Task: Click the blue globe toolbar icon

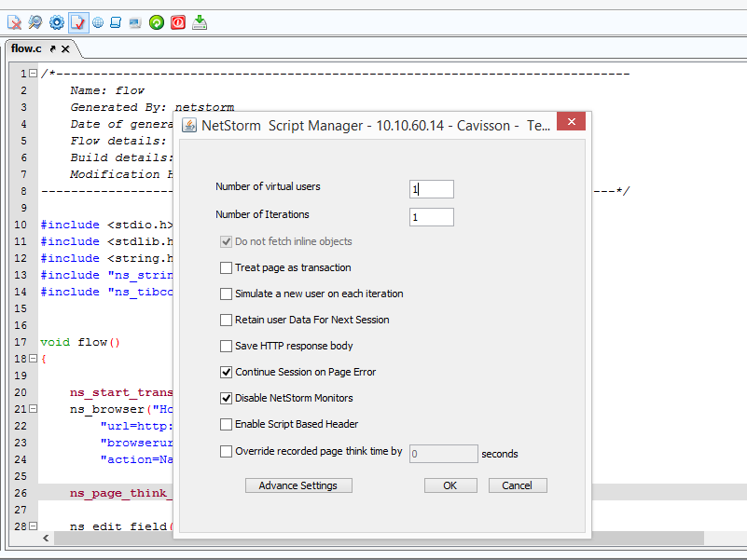Action: [x=98, y=22]
